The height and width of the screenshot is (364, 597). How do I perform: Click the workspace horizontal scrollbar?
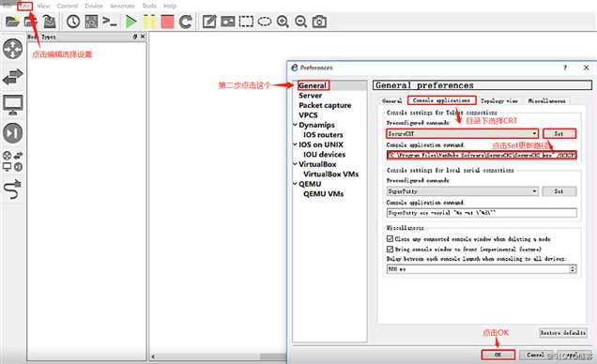click(219, 356)
